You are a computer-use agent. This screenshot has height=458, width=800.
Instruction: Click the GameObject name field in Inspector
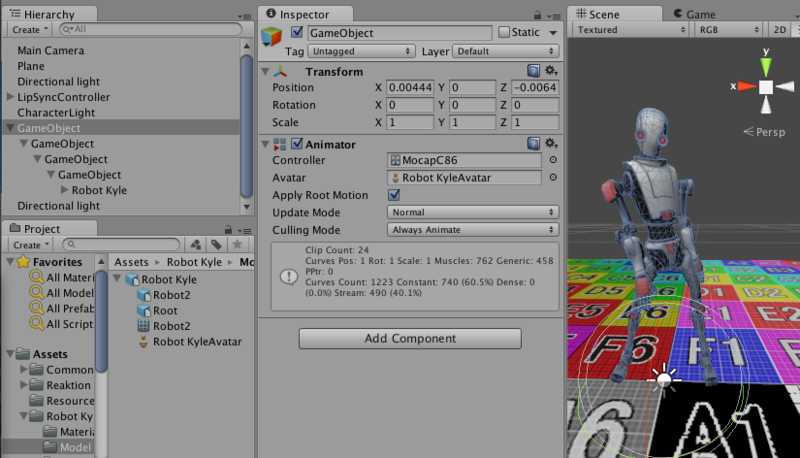click(x=399, y=33)
